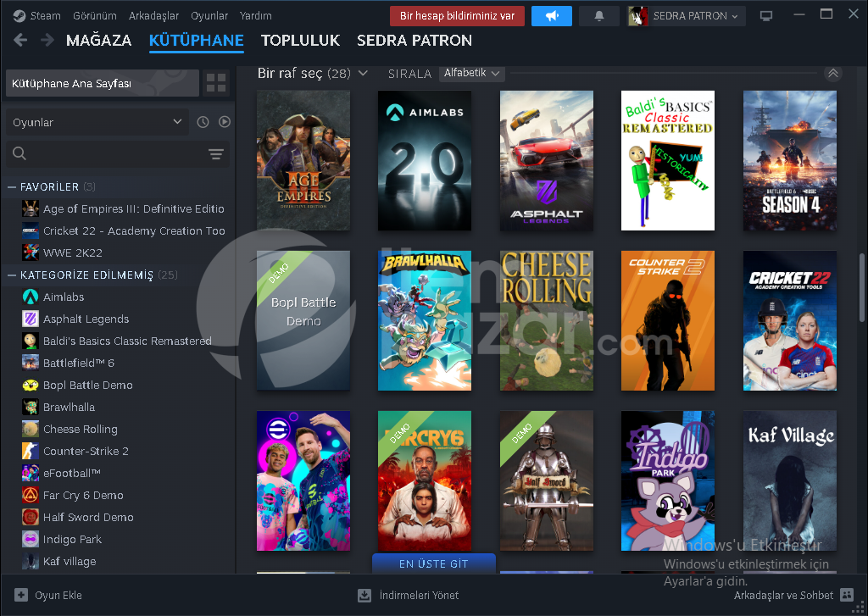Click the eFootball sidebar icon
868x616 pixels.
(31, 473)
